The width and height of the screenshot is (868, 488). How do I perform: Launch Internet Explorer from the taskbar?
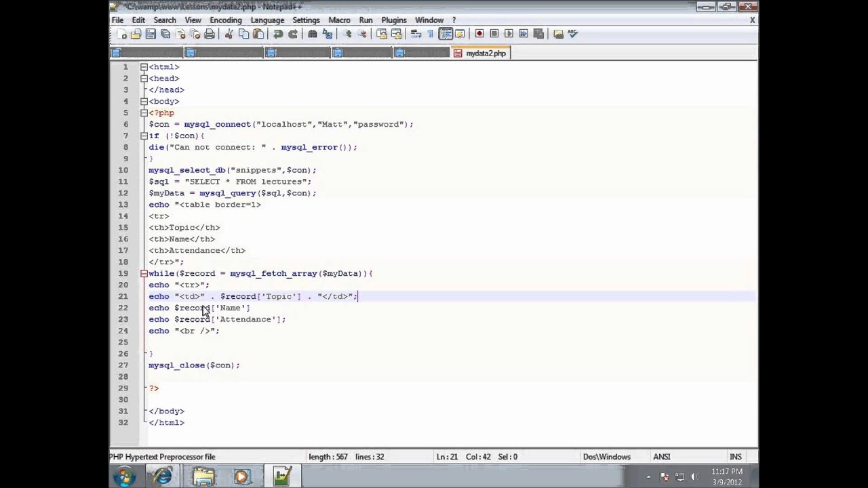(x=163, y=476)
